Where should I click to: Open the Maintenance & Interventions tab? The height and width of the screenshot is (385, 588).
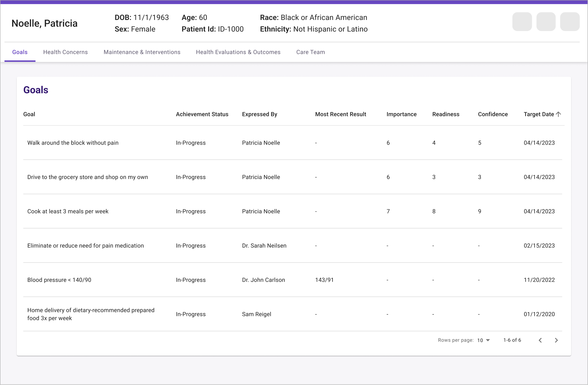pyautogui.click(x=142, y=52)
